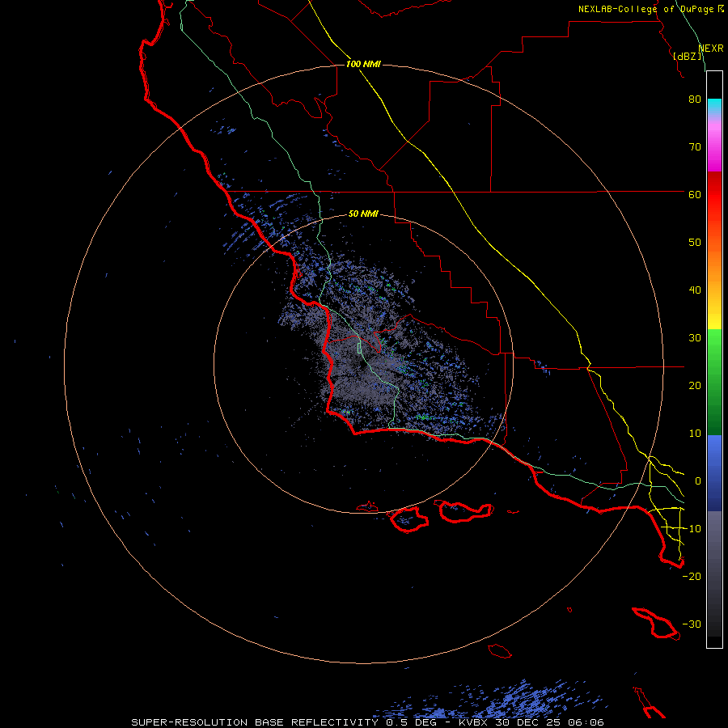Click the -30 dBZ value on the scale
Screen dimensions: 728x728
692,625
